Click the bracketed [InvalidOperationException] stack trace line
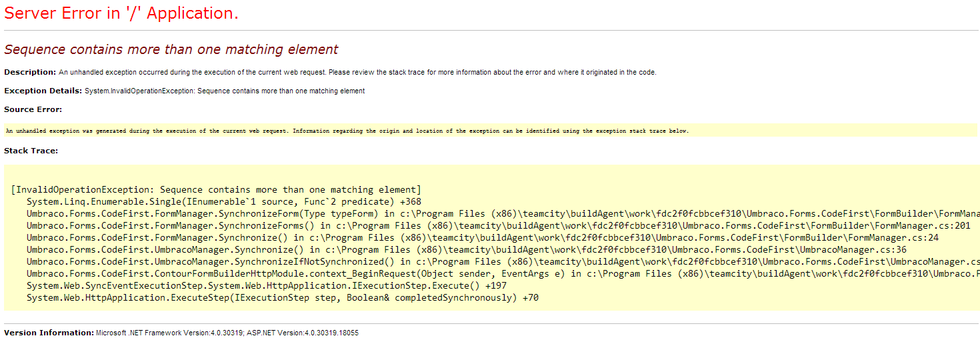This screenshot has height=354, width=980. tap(216, 190)
